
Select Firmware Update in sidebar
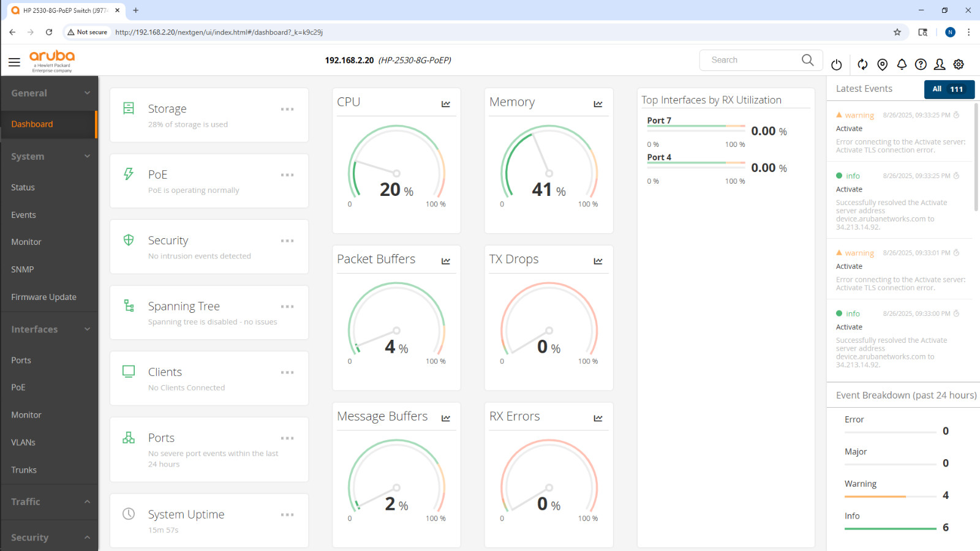(44, 297)
